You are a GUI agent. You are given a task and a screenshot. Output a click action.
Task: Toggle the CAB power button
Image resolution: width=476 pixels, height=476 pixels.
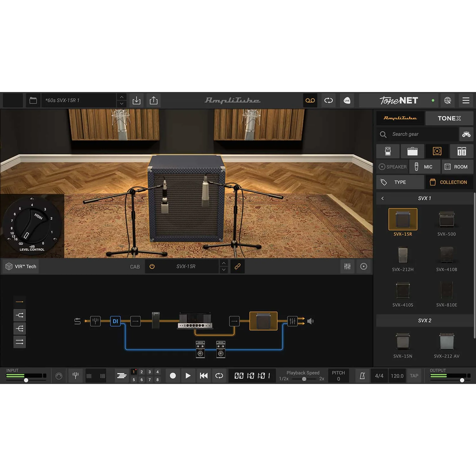[x=152, y=267]
